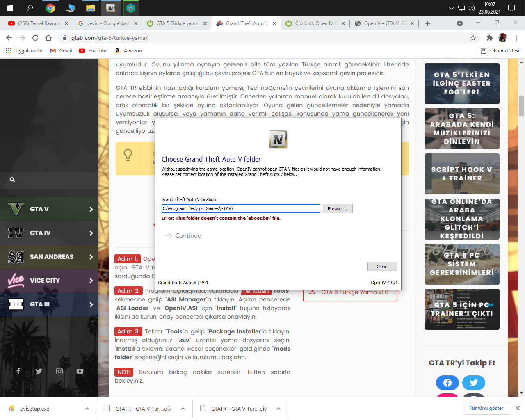Screen dimensions: 525x420
Task: Follow GTA TR on Twitter button
Action: pos(474,383)
